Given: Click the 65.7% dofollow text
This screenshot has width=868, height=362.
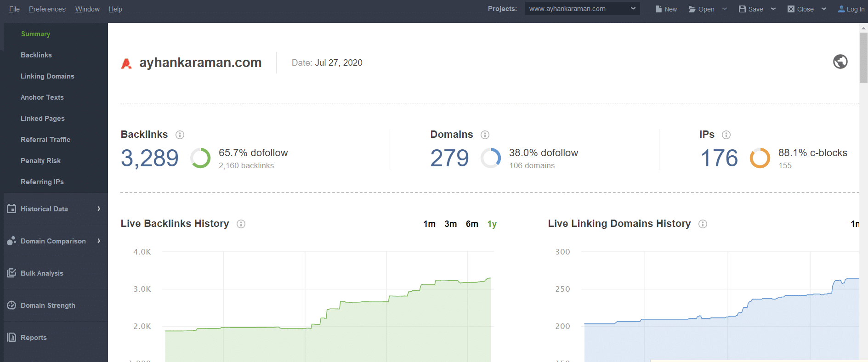Looking at the screenshot, I should click(x=253, y=153).
